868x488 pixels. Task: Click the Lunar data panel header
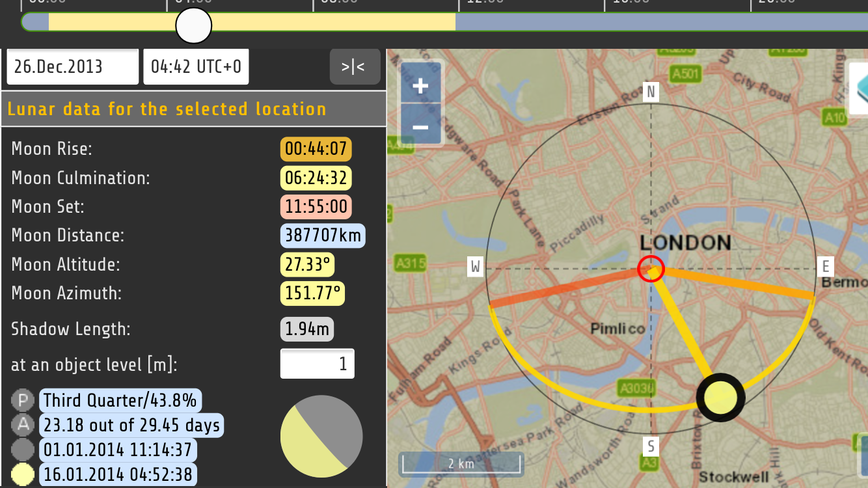(x=194, y=109)
